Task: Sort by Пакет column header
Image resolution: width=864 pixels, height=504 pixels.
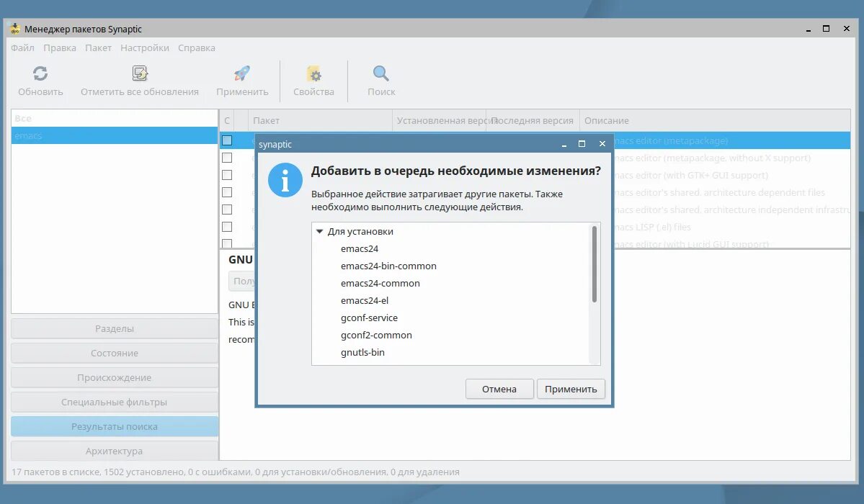Action: pyautogui.click(x=320, y=121)
